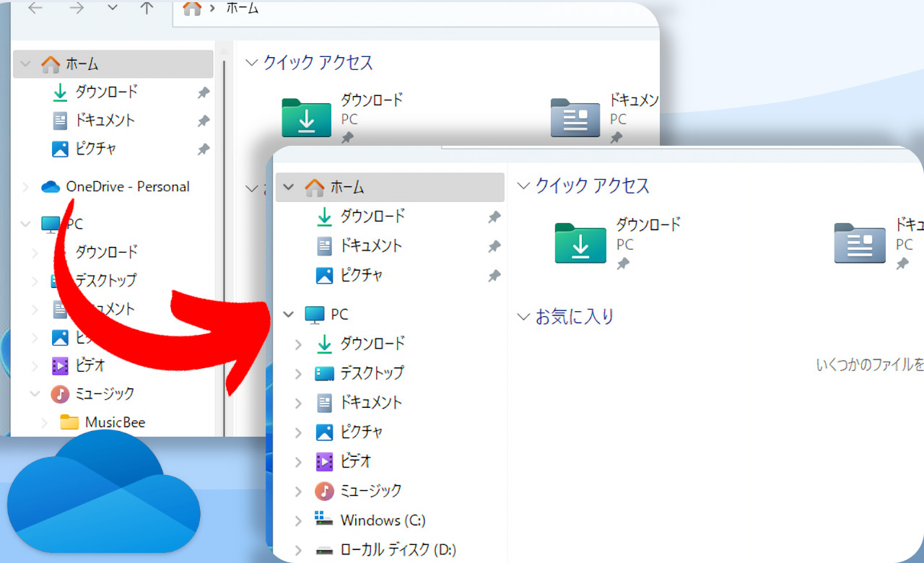The image size is (924, 563).
Task: Go back in the rear Explorer window
Action: tap(35, 9)
